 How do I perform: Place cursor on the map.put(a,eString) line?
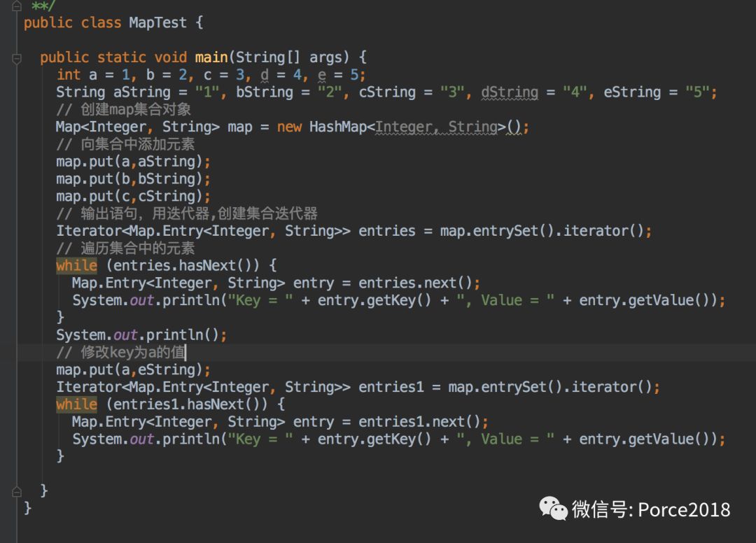click(134, 369)
